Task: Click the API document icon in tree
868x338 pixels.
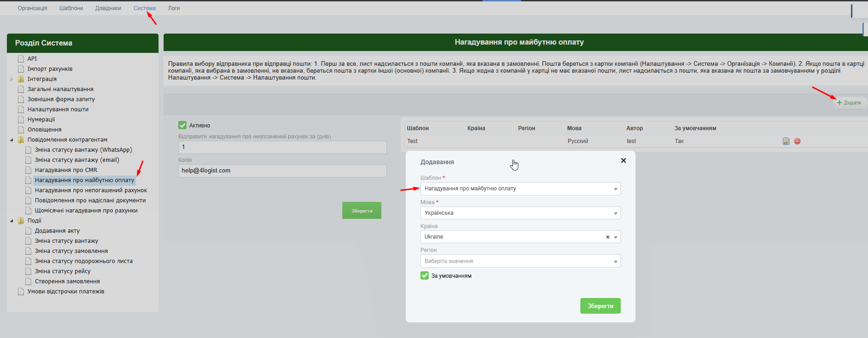Action: pos(21,59)
